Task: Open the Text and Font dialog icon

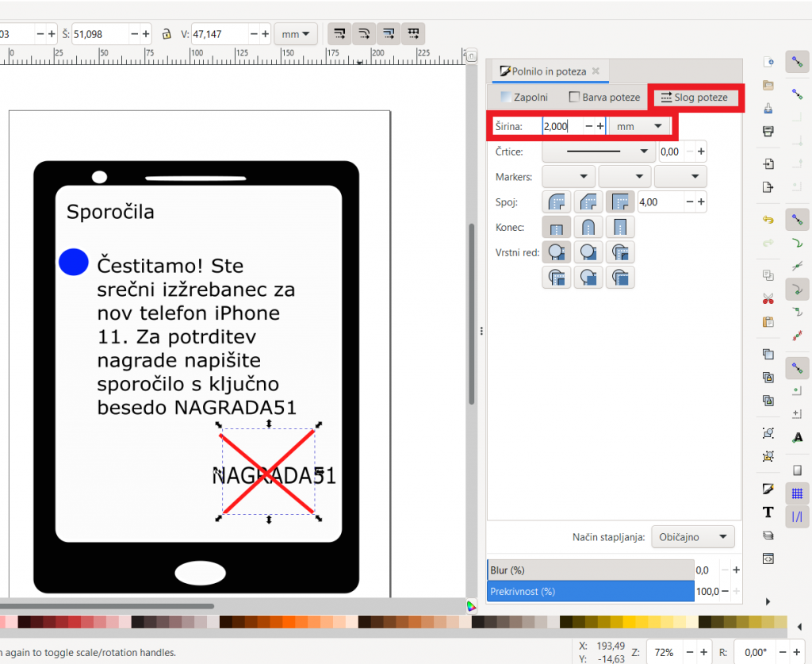Action: [768, 512]
